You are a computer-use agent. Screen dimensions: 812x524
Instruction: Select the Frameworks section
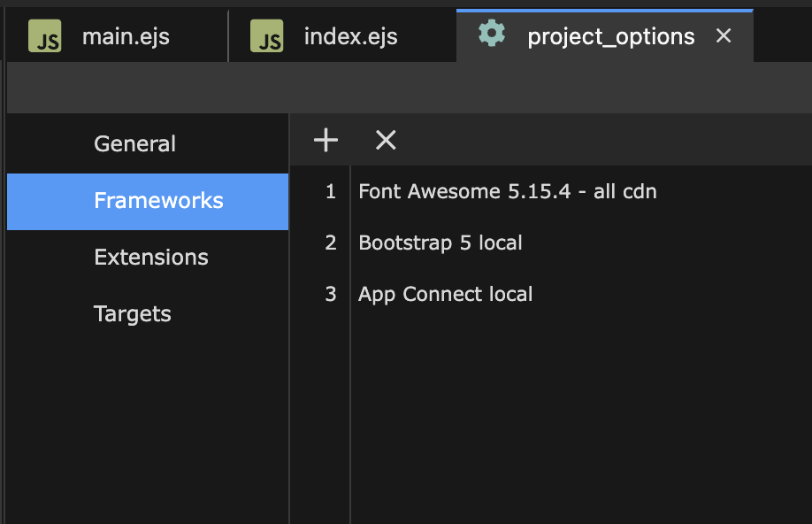[x=148, y=201]
